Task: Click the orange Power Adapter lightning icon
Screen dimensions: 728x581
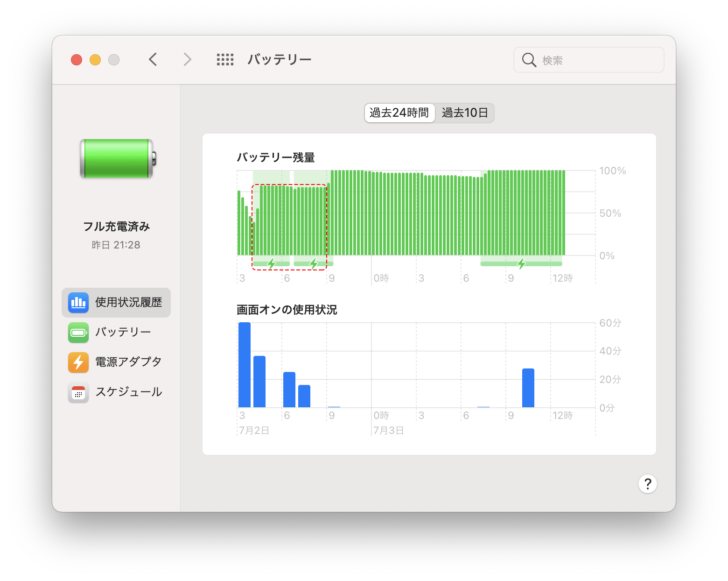Action: point(78,362)
